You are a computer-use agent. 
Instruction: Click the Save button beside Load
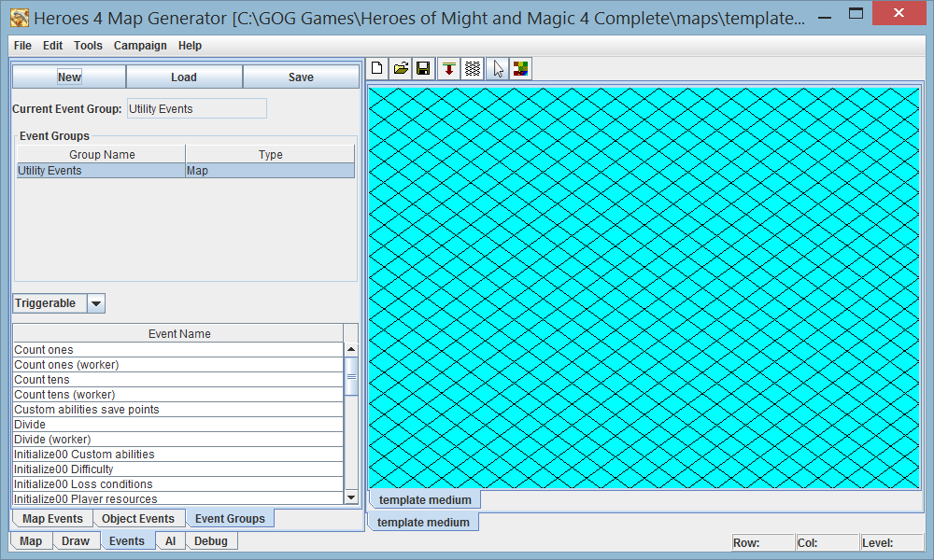[x=301, y=77]
